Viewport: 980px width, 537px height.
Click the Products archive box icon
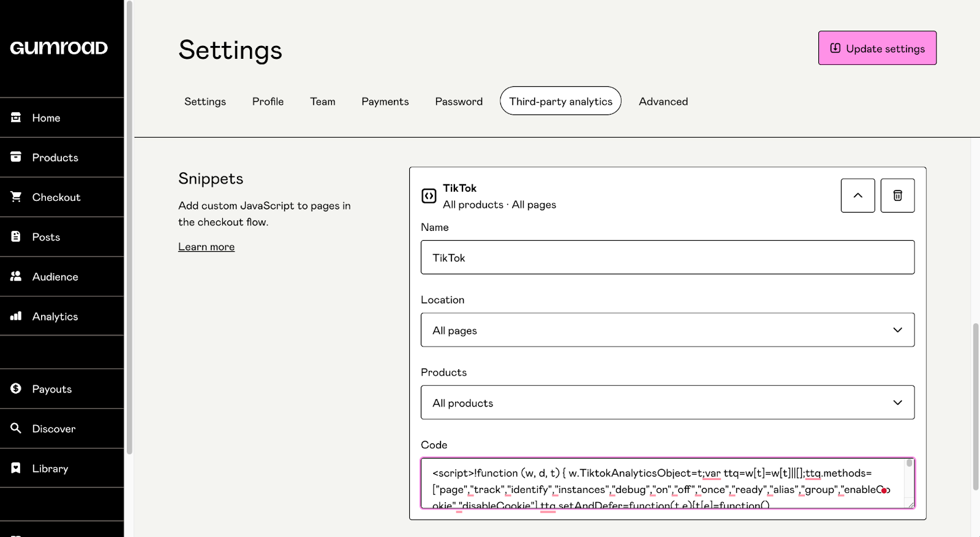(16, 157)
